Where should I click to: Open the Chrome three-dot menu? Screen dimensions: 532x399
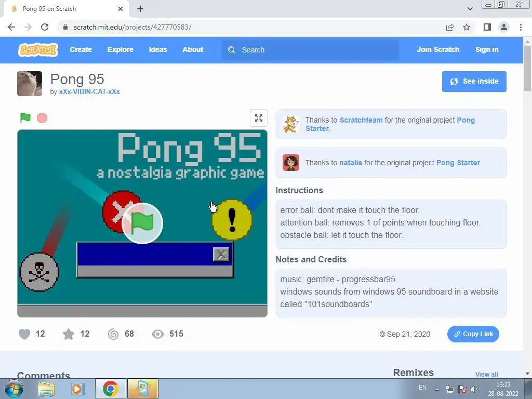point(521,27)
